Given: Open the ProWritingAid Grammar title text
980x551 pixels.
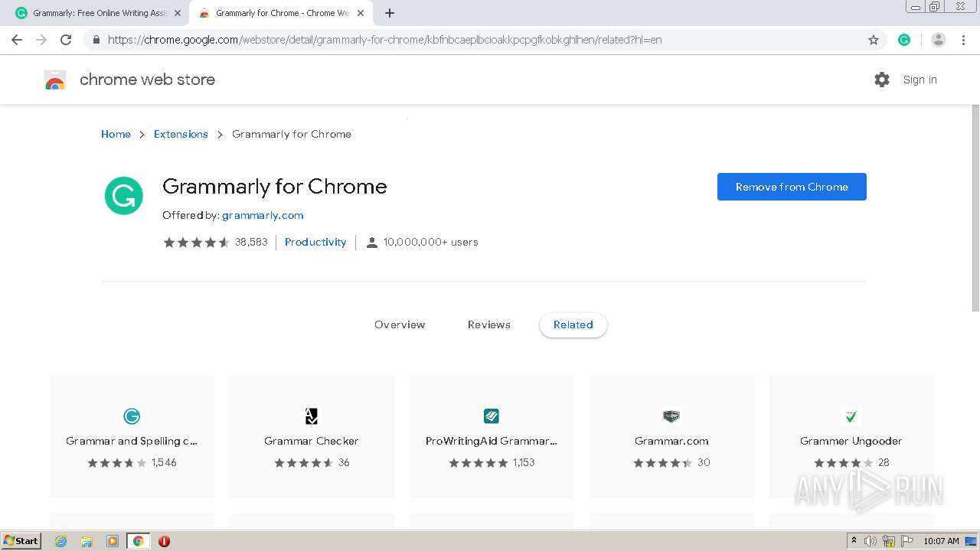Looking at the screenshot, I should click(x=492, y=441).
